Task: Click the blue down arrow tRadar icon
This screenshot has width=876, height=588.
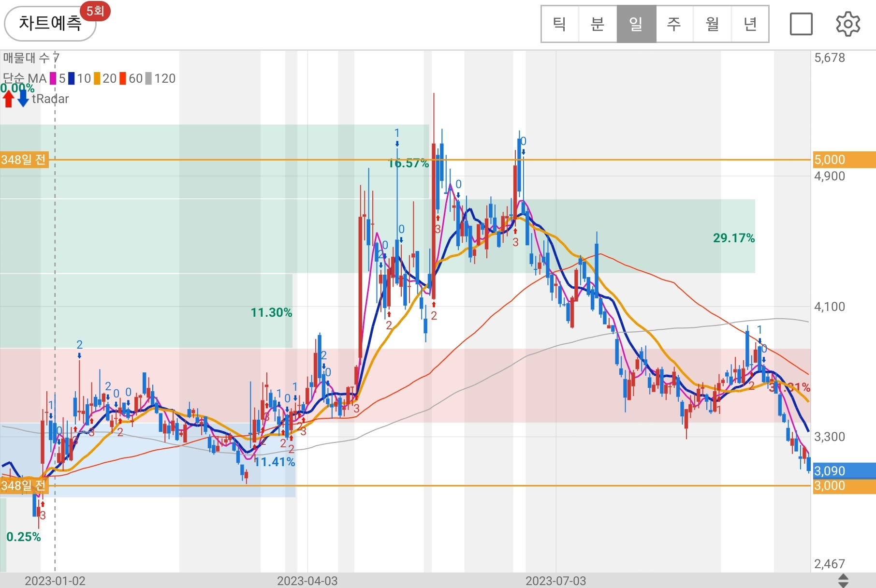Action: 23,99
